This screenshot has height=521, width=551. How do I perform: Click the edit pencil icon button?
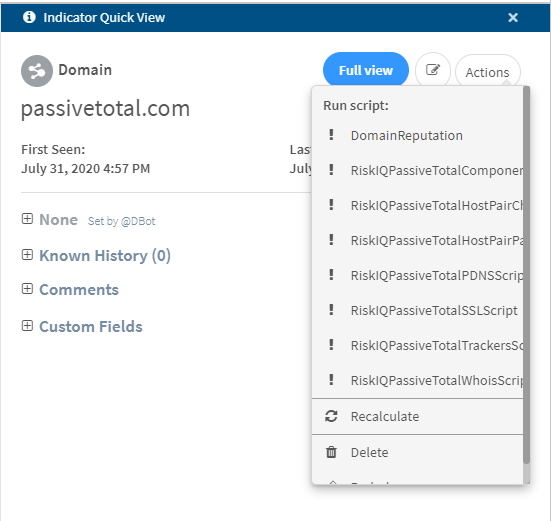[x=433, y=70]
